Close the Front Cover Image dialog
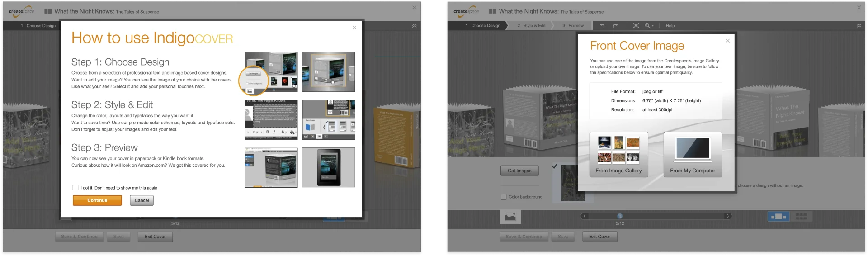The image size is (868, 256). [727, 41]
